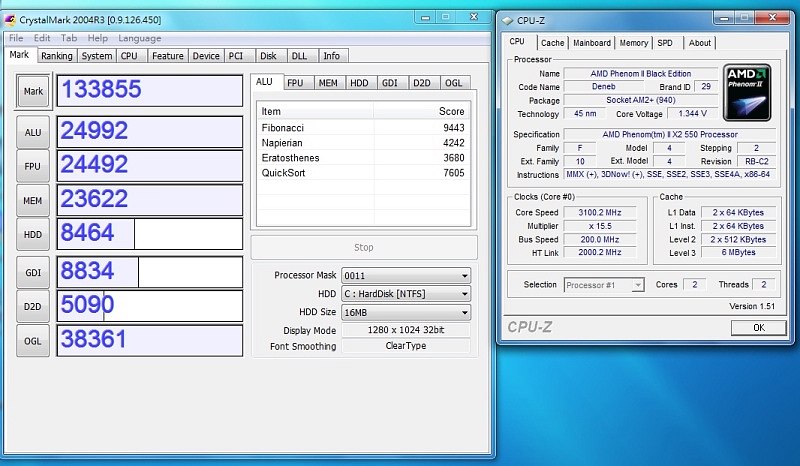Select the Napierian row
This screenshot has width=800, height=466.
[363, 143]
